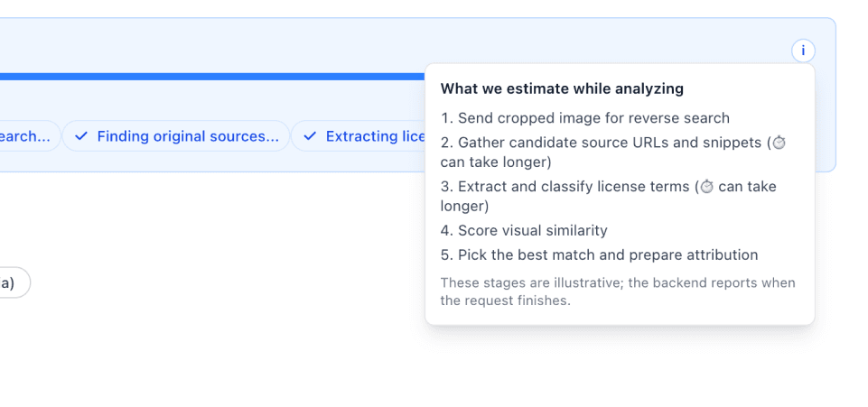
Task: Click the tooltip heading What we estimate while analyzing
Action: [562, 88]
